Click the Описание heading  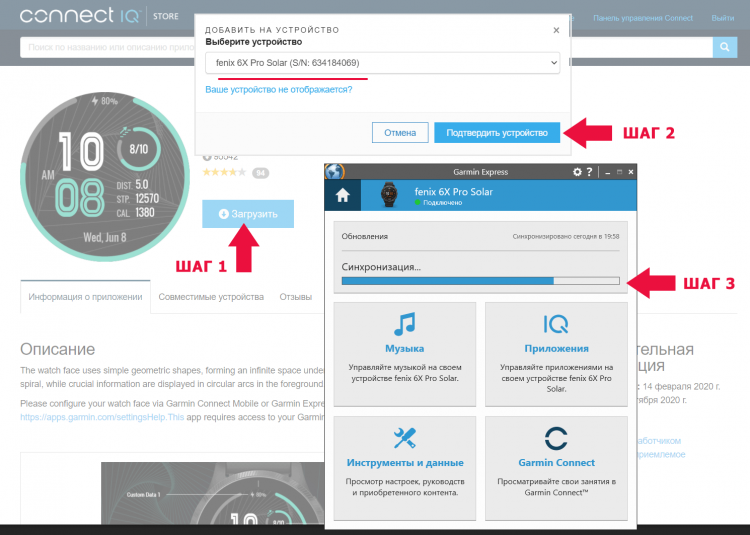point(57,349)
